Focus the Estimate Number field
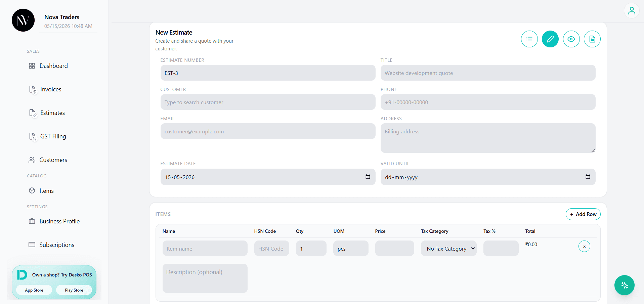 click(268, 73)
